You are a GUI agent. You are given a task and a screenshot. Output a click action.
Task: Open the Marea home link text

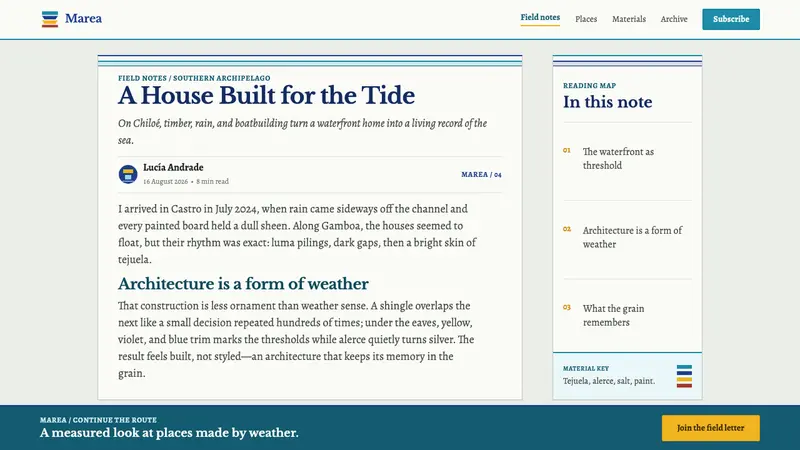coord(83,18)
